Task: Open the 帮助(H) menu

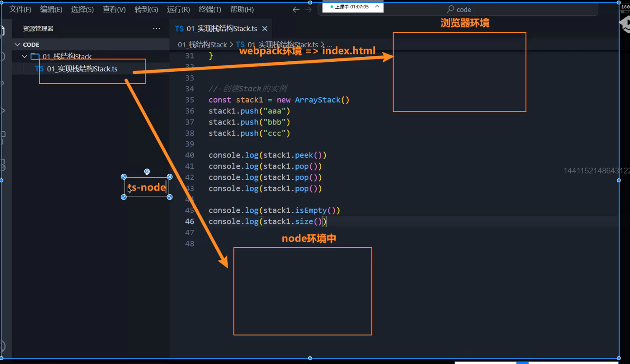Action: coord(242,9)
